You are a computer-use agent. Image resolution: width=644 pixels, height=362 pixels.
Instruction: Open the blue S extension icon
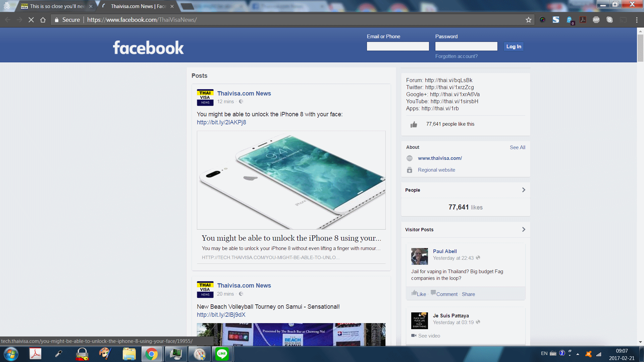point(556,20)
